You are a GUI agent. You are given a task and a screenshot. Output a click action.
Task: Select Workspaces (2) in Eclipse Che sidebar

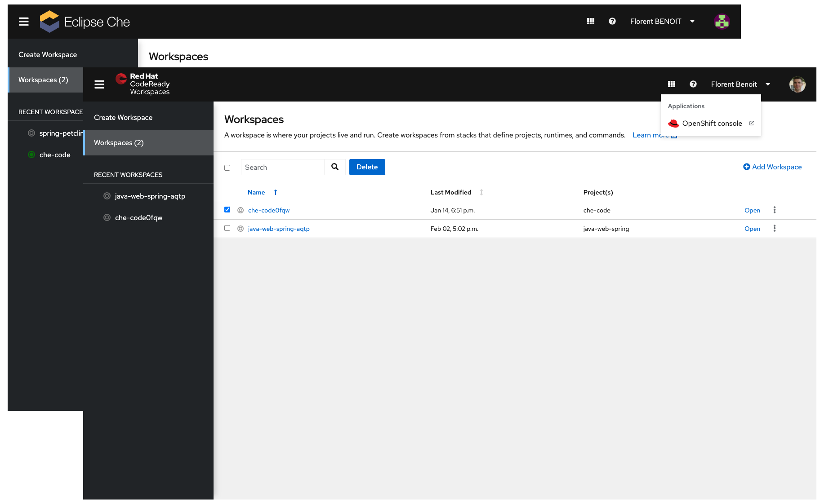[45, 80]
